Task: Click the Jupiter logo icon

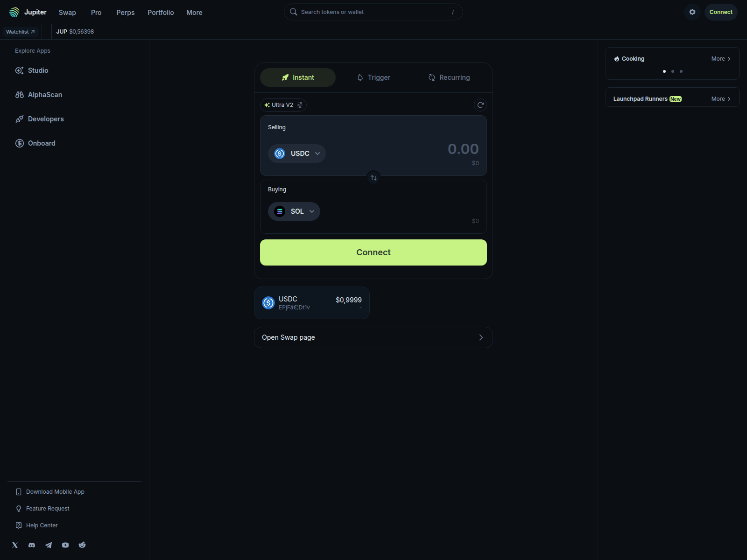Action: [x=14, y=12]
